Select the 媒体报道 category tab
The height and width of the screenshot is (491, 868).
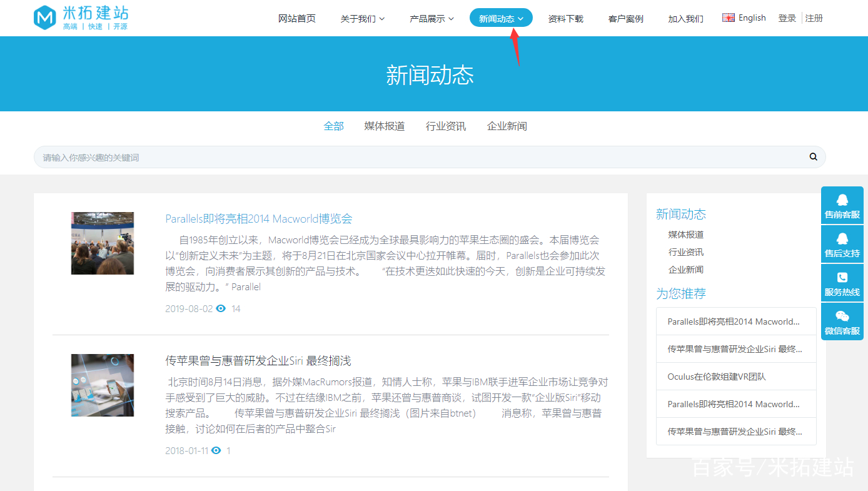pos(385,126)
